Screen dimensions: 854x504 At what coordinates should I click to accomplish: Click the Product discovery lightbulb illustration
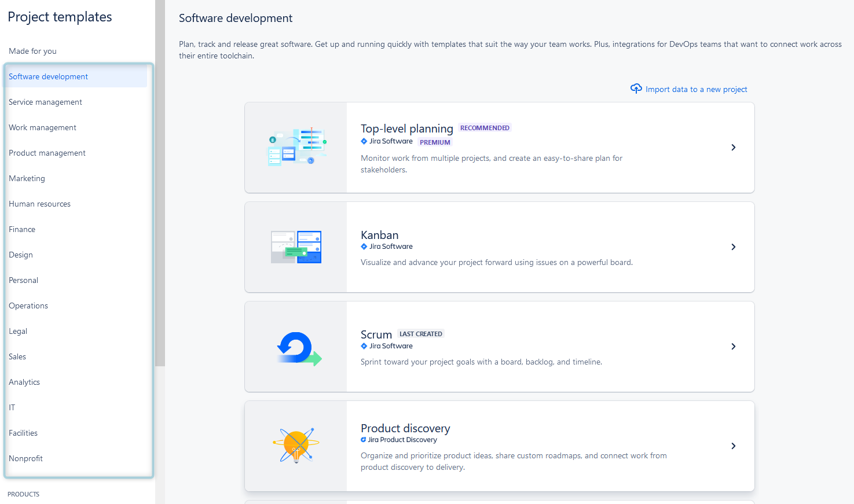pos(296,445)
